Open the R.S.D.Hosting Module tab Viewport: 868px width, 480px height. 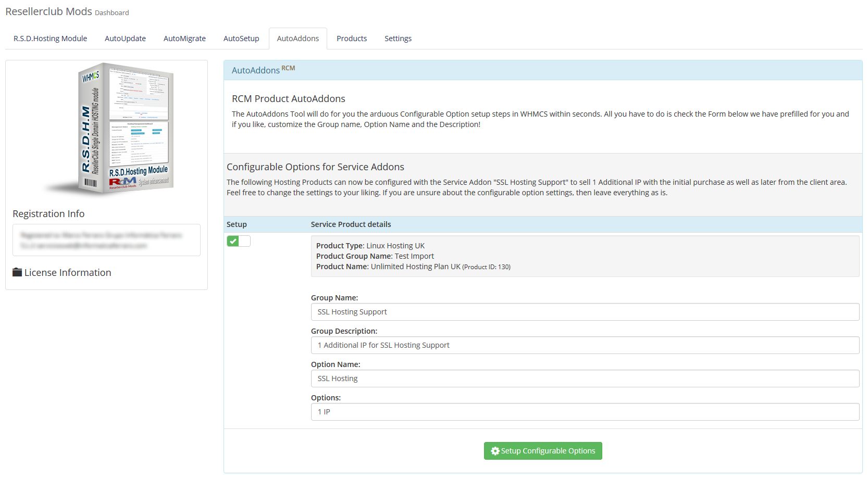[50, 39]
